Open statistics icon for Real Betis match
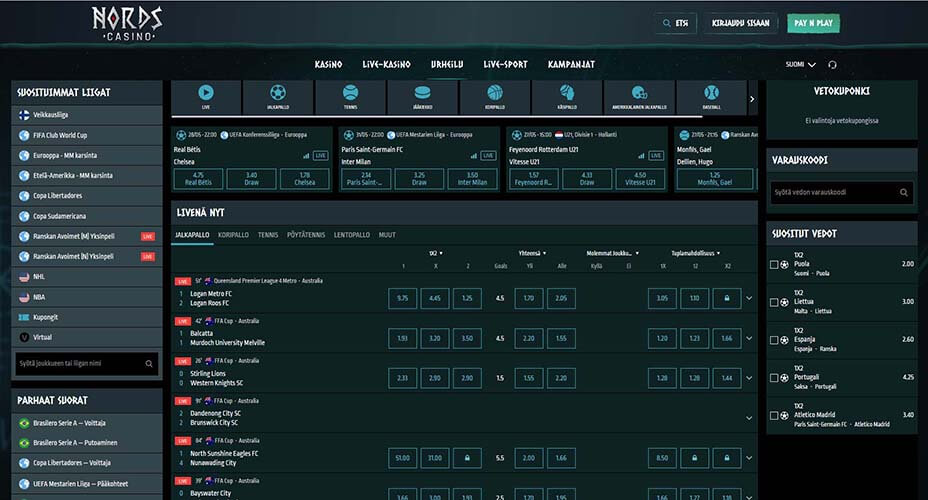Viewport: 928px width, 500px height. point(306,156)
